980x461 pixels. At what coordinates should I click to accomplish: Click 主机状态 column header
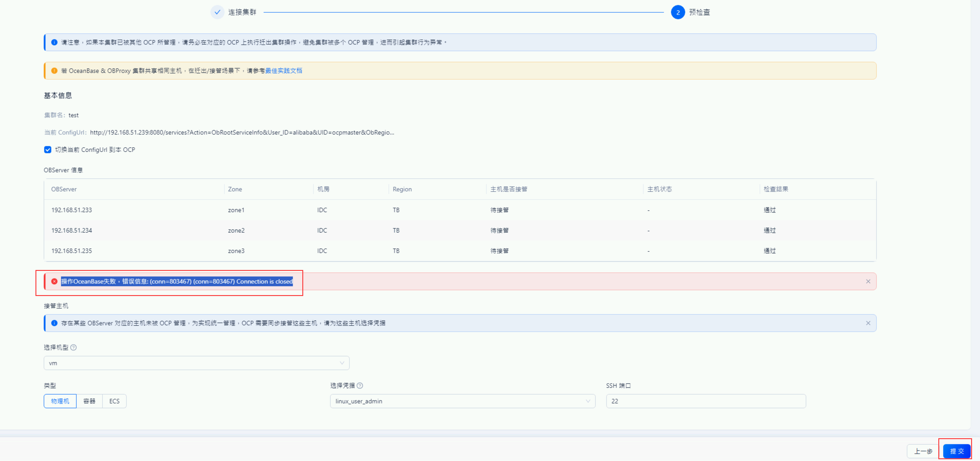click(659, 189)
